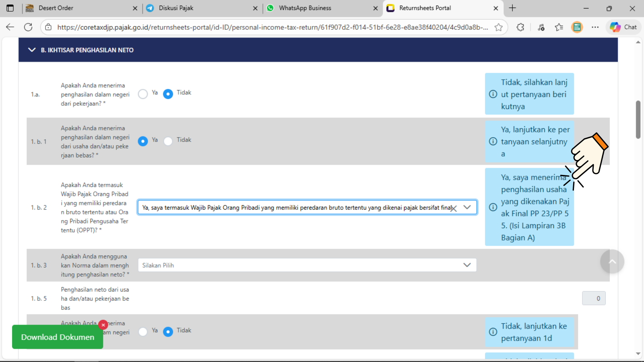Screen dimensions: 644x362
Task: Click the page vertical scrollbar thumb
Action: pyautogui.click(x=638, y=119)
